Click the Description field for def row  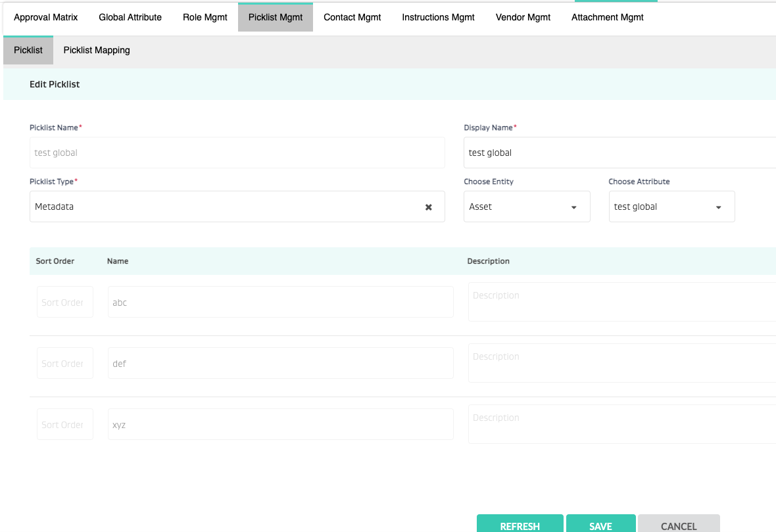click(x=621, y=363)
